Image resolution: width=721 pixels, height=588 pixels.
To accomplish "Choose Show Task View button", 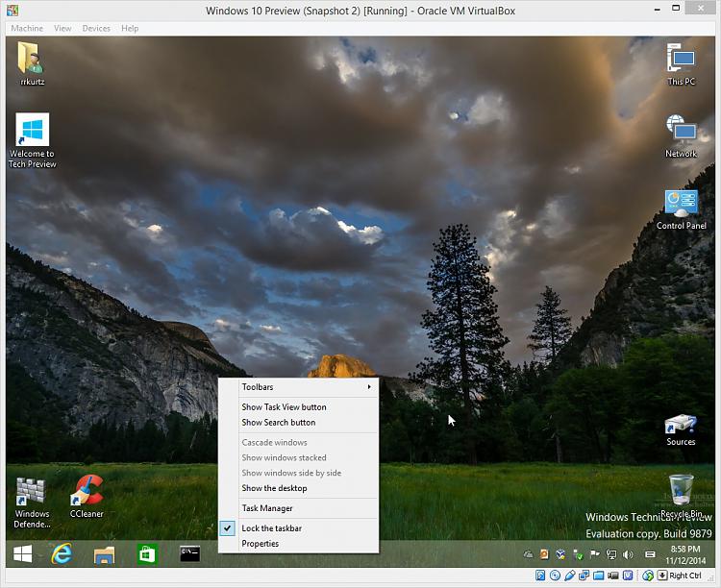I will pyautogui.click(x=299, y=406).
